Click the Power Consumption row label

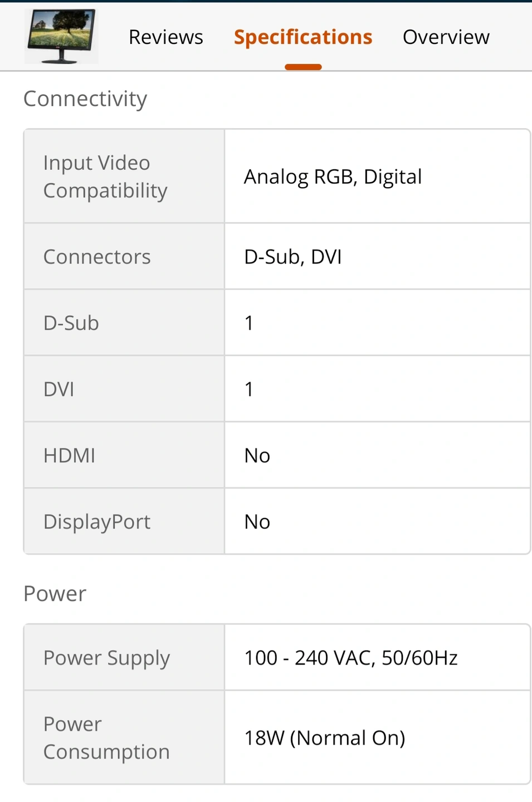106,738
